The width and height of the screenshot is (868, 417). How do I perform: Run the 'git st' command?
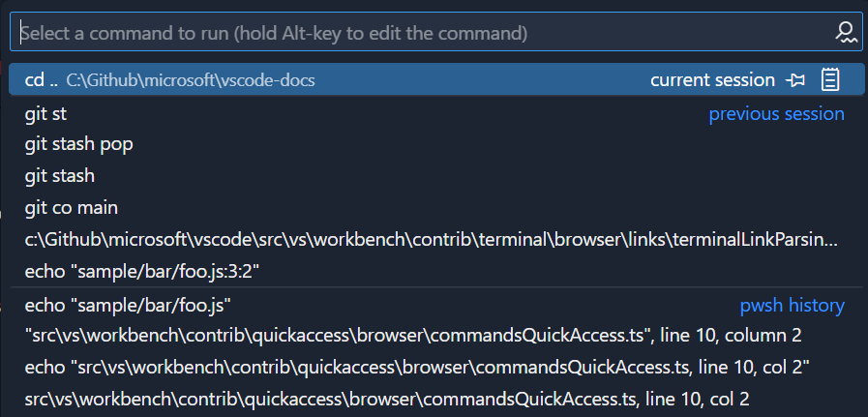click(x=45, y=114)
